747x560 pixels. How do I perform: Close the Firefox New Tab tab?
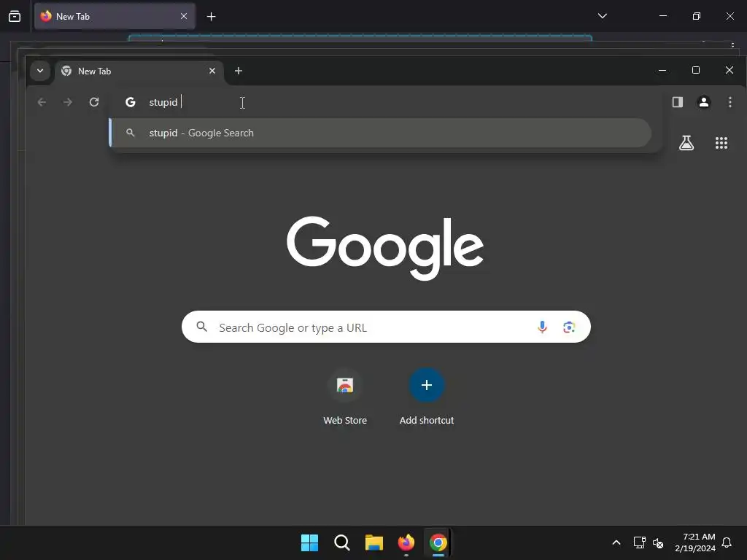pyautogui.click(x=183, y=16)
